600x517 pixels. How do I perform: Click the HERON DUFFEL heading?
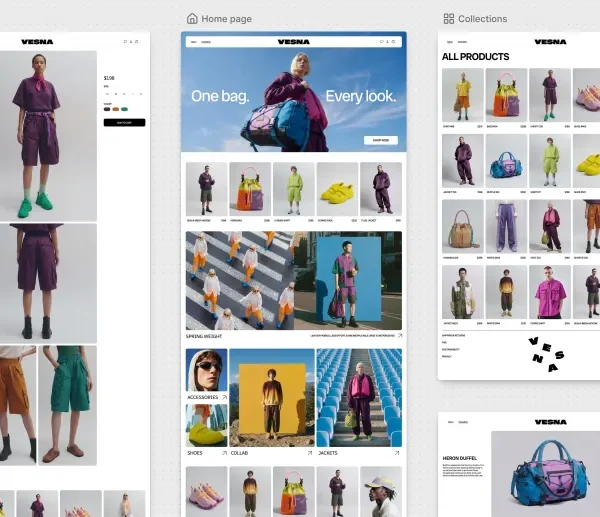pyautogui.click(x=460, y=458)
